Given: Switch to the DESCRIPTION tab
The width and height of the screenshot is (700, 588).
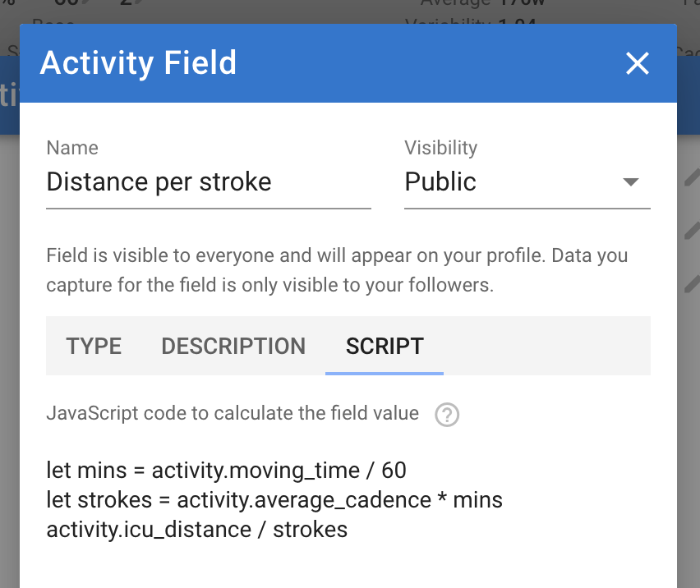Looking at the screenshot, I should 233,346.
